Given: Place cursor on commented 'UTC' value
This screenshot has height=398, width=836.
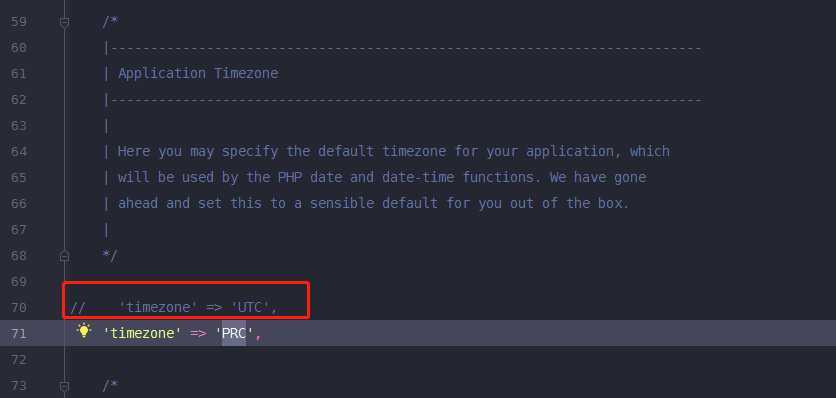Looking at the screenshot, I should click(250, 307).
